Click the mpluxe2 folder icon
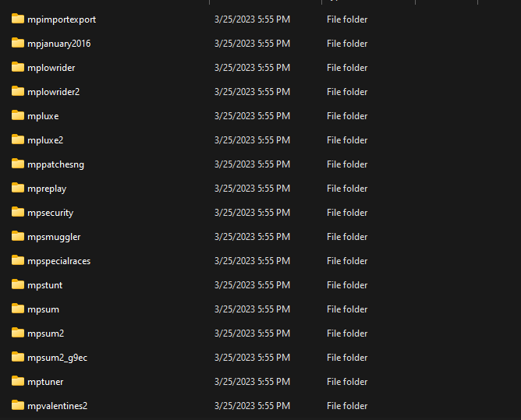This screenshot has width=521, height=420. (x=18, y=139)
